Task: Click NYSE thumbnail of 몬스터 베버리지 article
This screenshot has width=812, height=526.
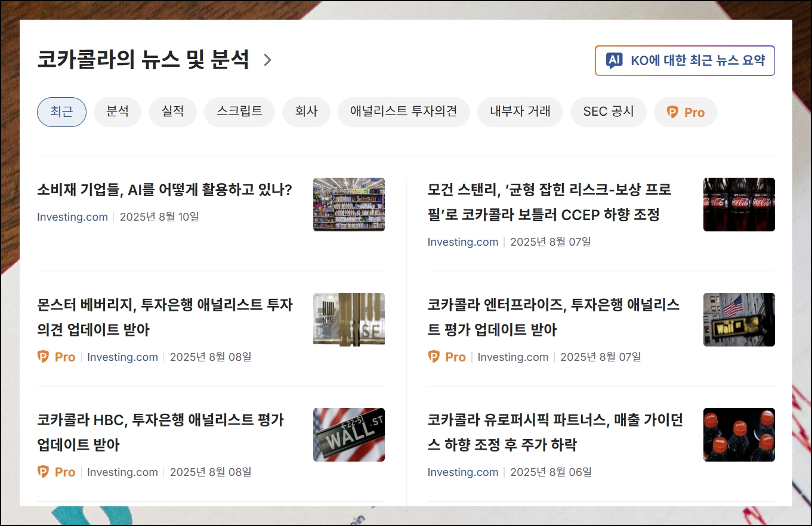Action: click(349, 320)
